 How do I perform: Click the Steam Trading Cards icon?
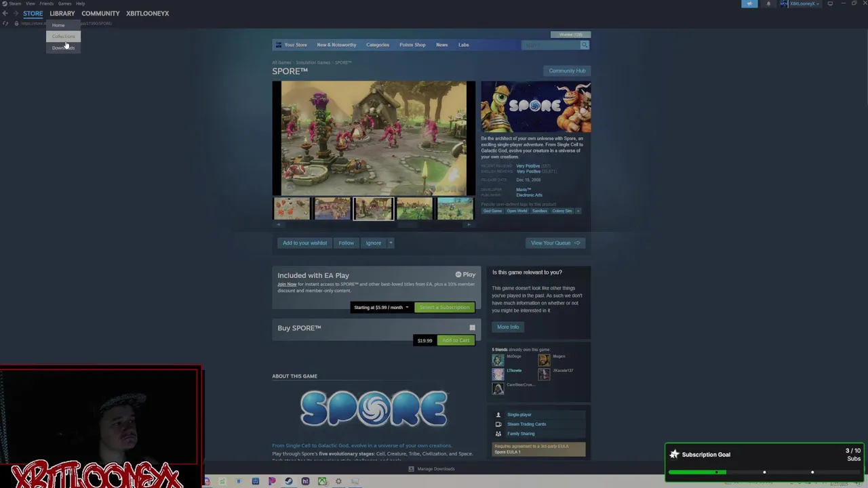(498, 424)
